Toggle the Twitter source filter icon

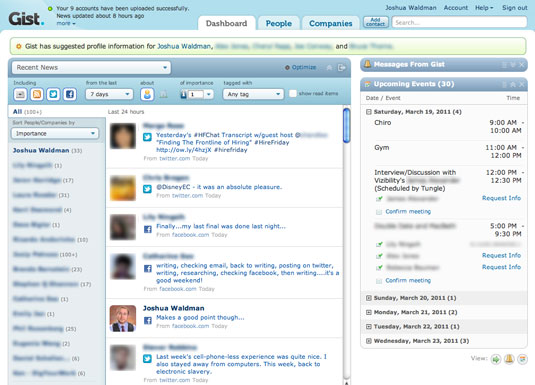[x=53, y=94]
